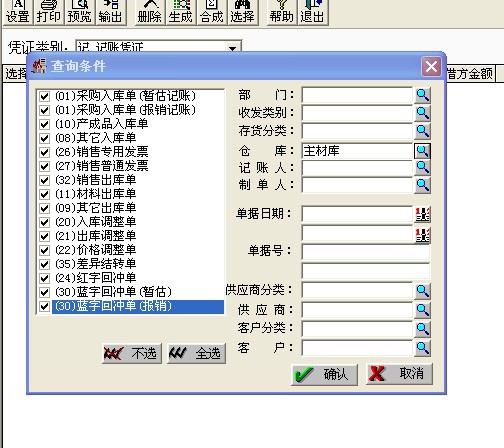Click the 退出 exit toolbar button
The width and height of the screenshot is (504, 448).
tap(313, 12)
